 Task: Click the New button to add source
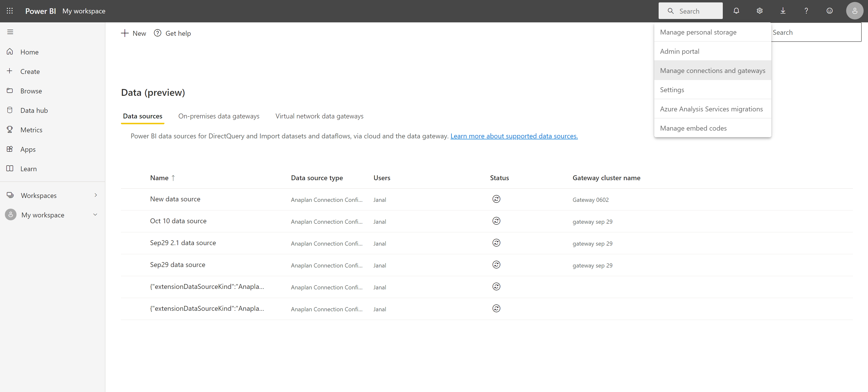(x=133, y=33)
